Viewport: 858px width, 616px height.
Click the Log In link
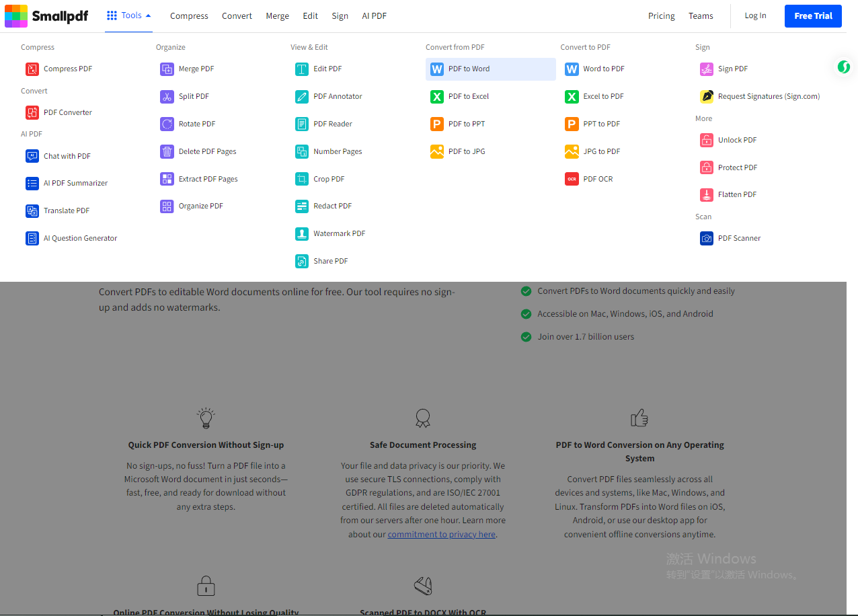755,15
